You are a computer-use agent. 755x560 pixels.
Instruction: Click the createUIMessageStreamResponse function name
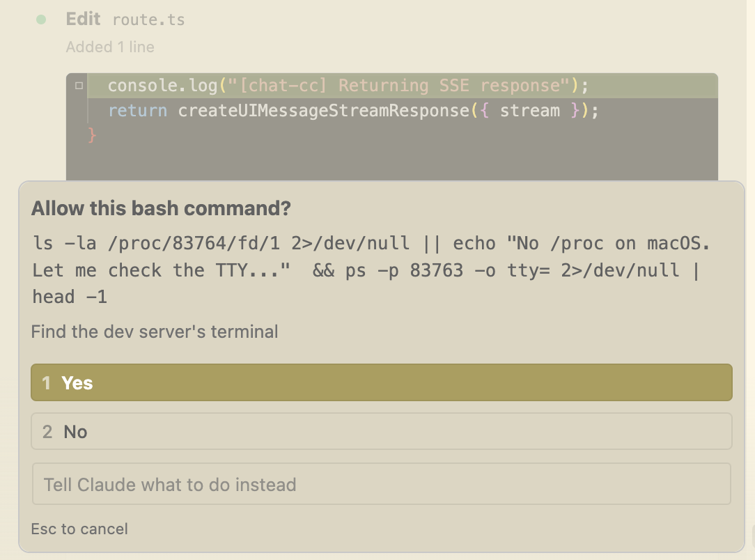coord(323,111)
